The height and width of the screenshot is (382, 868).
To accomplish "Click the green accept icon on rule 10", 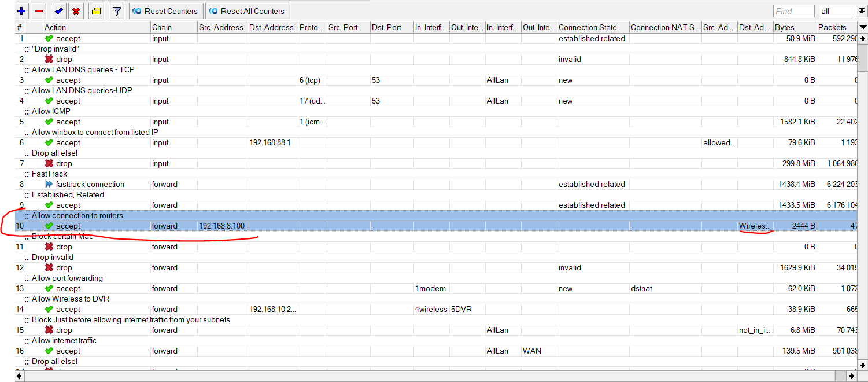I will tap(49, 226).
